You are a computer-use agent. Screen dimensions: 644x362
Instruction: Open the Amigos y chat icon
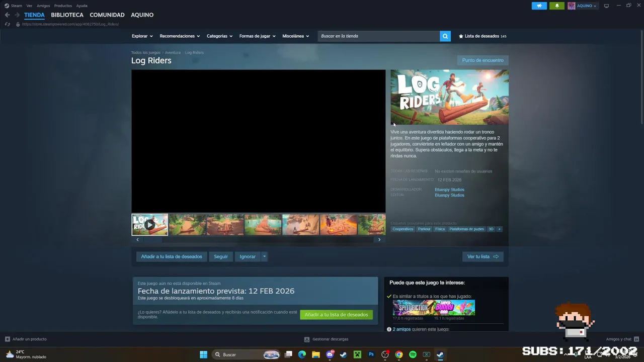pos(636,339)
